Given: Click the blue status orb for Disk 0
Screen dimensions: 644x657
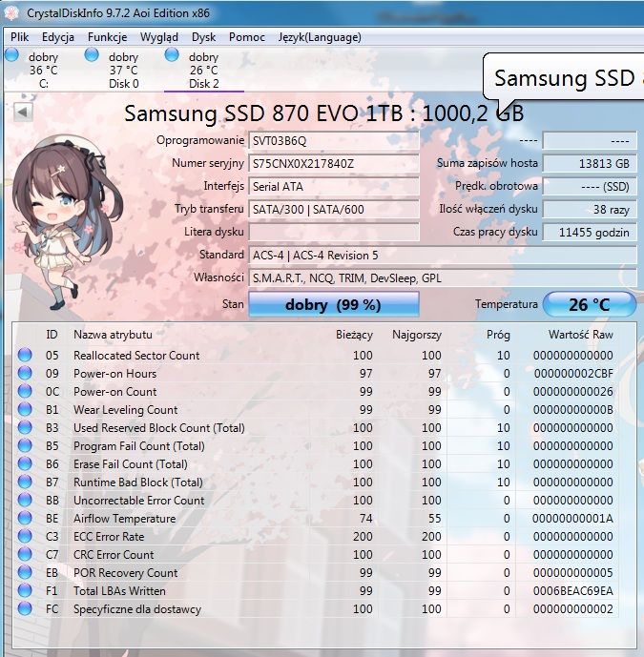Looking at the screenshot, I should [92, 55].
